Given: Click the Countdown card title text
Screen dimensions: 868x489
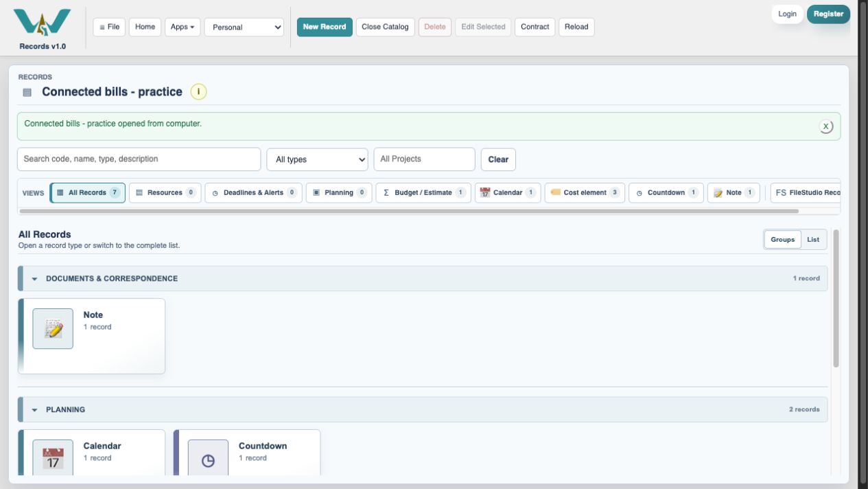Looking at the screenshot, I should coord(263,446).
